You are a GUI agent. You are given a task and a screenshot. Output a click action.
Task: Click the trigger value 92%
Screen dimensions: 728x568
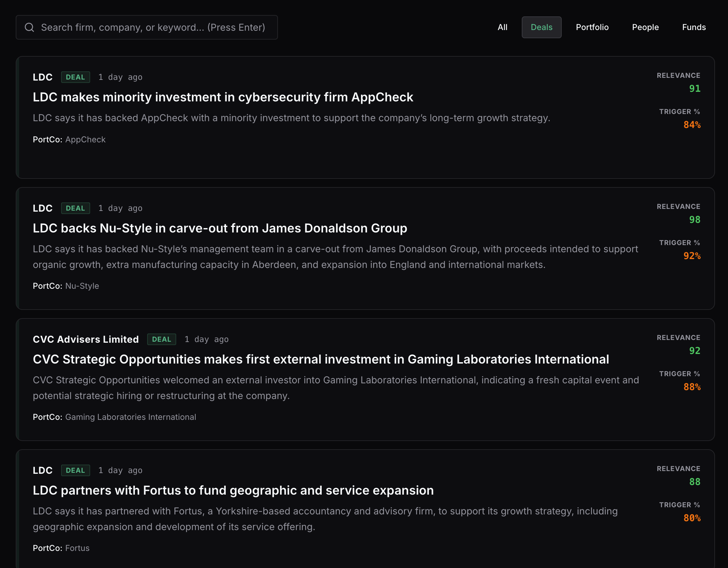pyautogui.click(x=692, y=256)
